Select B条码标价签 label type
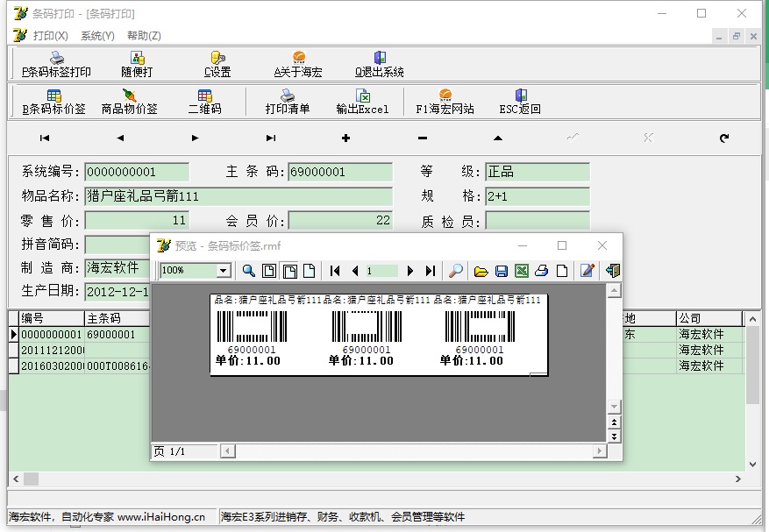The height and width of the screenshot is (532, 769). coord(54,102)
